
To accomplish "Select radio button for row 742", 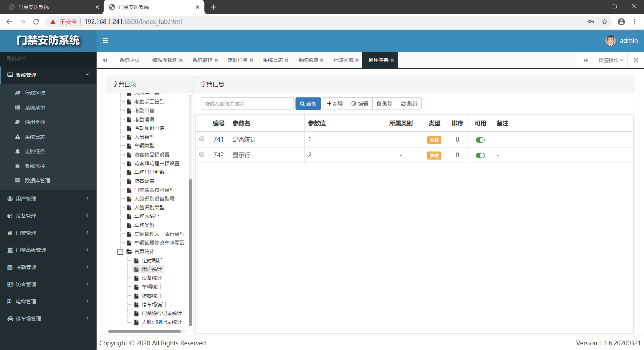I will 202,155.
